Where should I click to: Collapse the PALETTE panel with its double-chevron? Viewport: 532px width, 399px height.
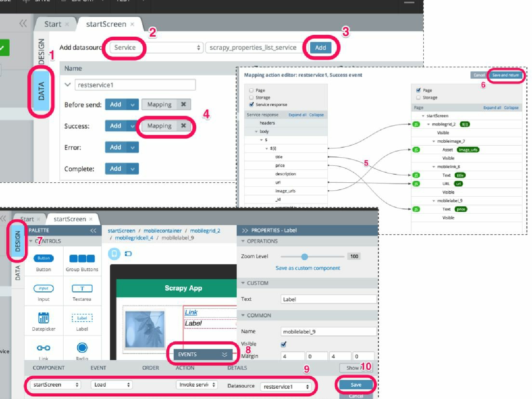pyautogui.click(x=93, y=231)
